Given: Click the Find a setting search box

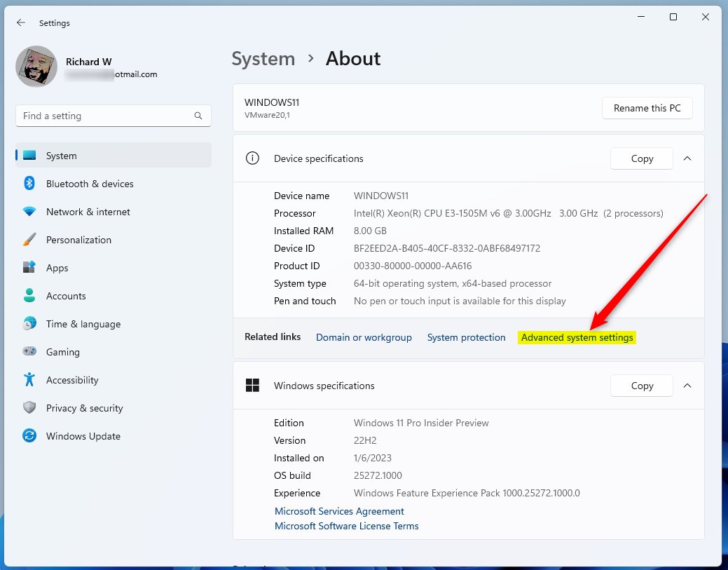Looking at the screenshot, I should (112, 116).
